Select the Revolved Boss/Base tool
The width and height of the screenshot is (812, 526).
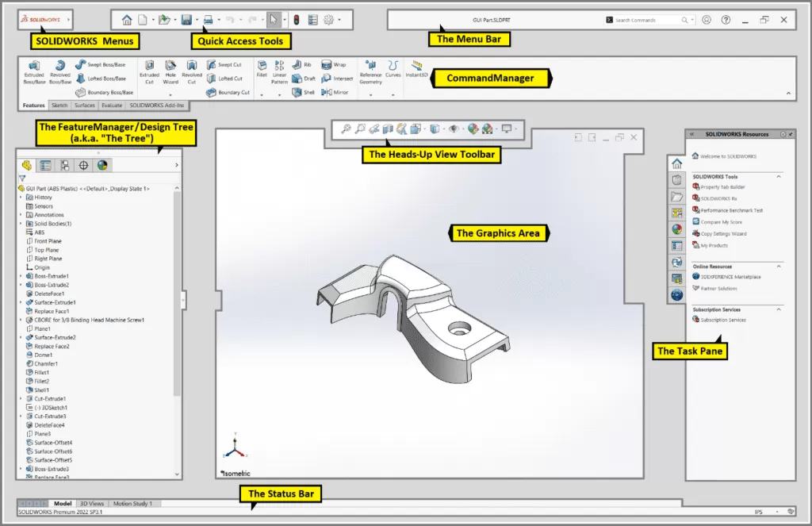click(60, 72)
